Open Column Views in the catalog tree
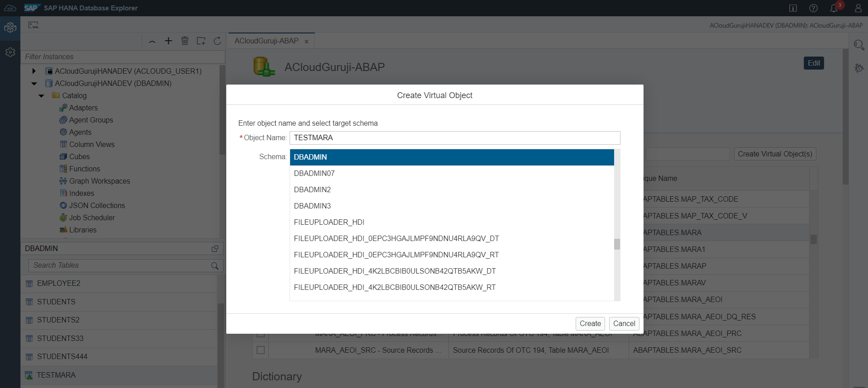 coord(91,144)
